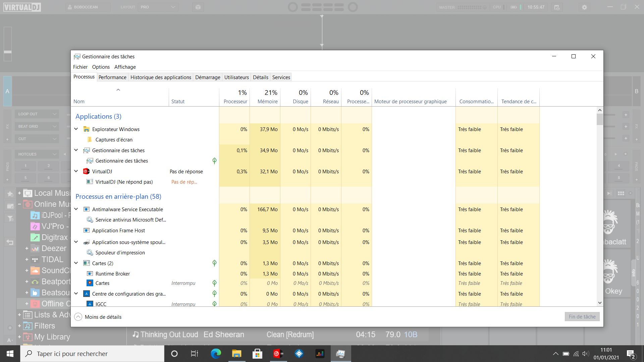Click the scroll up arrow of process list
The height and width of the screenshot is (362, 644).
tap(600, 110)
